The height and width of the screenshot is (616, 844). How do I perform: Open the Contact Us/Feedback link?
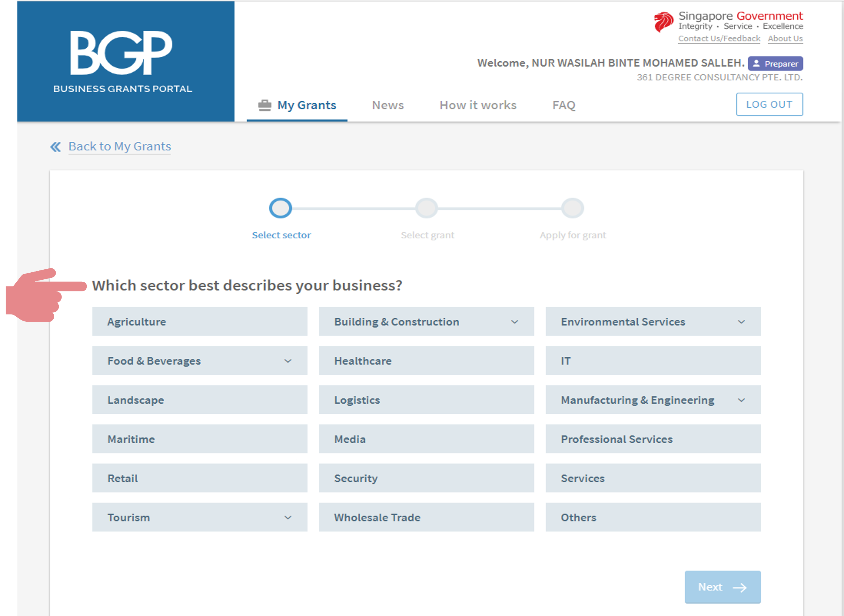point(718,39)
